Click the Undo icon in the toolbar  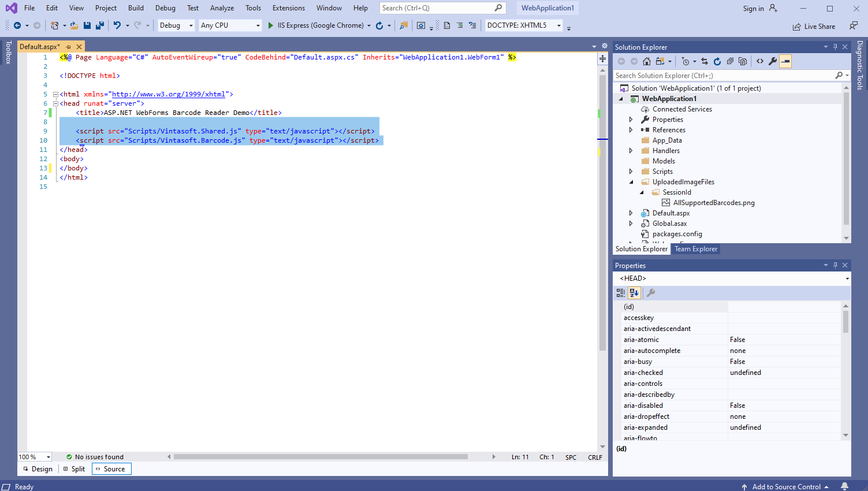pos(117,25)
